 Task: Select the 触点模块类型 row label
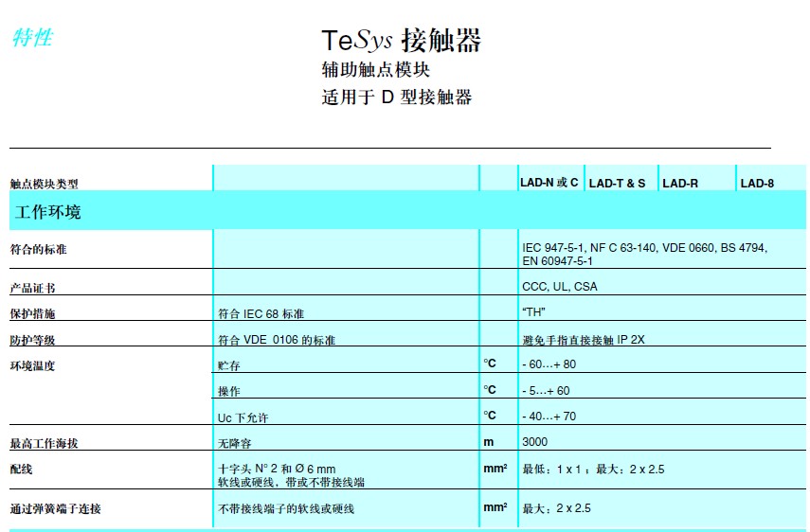(x=44, y=184)
